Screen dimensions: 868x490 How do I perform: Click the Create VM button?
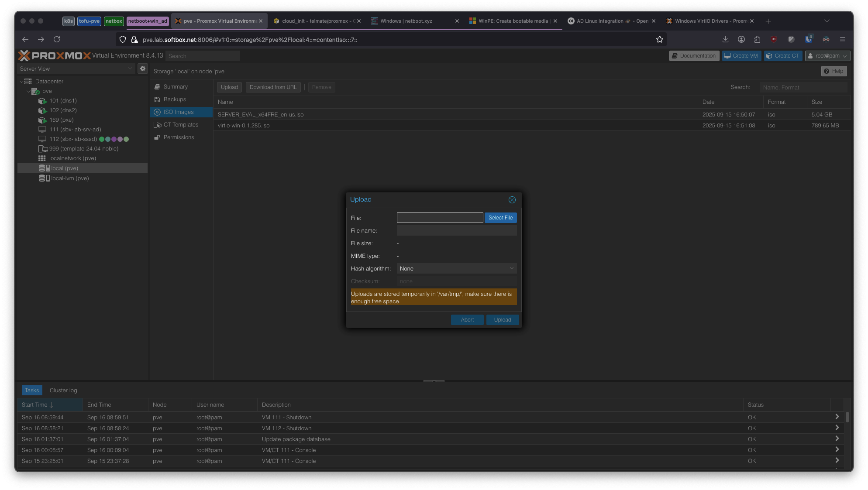pos(741,56)
